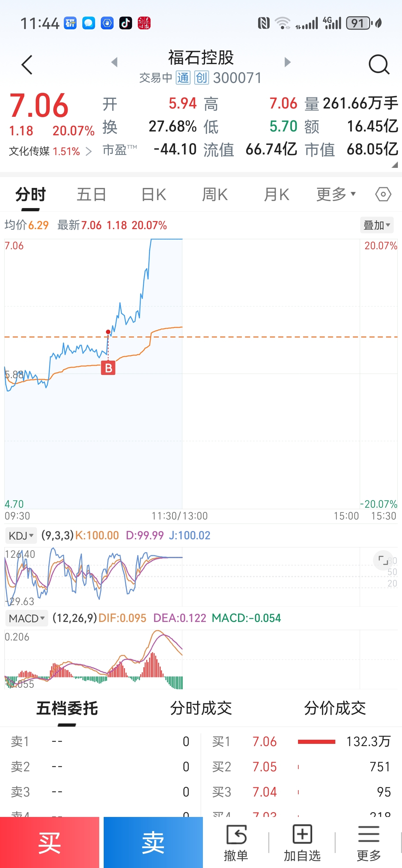This screenshot has height=868, width=402.
Task: Tap the back arrow icon
Action: coord(27,65)
